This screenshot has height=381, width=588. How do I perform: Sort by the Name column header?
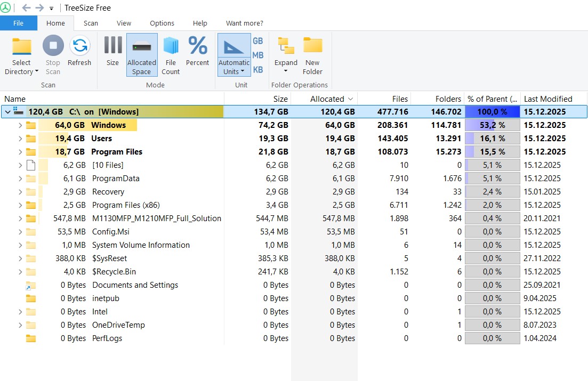[x=112, y=99]
